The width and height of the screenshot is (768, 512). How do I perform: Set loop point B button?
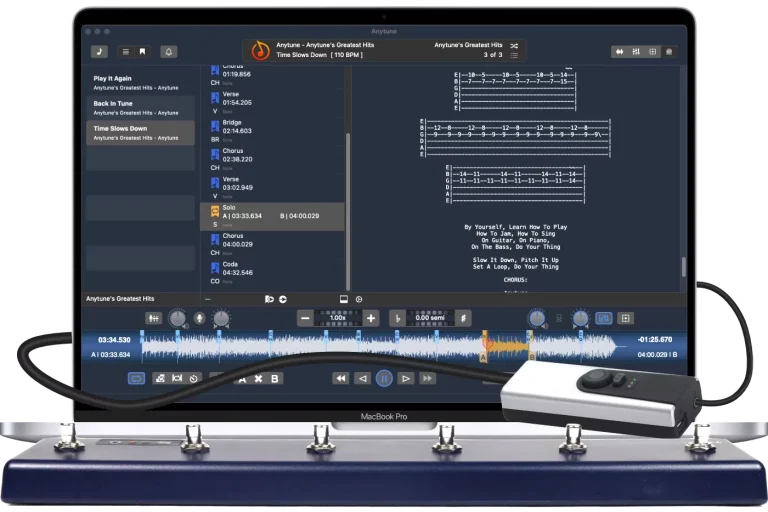pyautogui.click(x=275, y=379)
